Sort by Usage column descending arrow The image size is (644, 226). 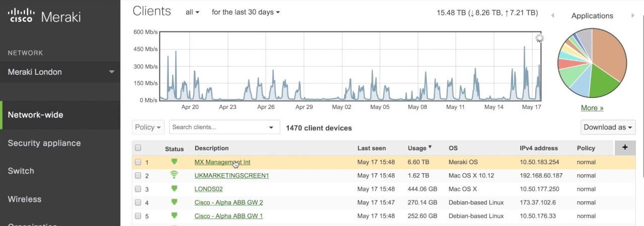click(430, 147)
